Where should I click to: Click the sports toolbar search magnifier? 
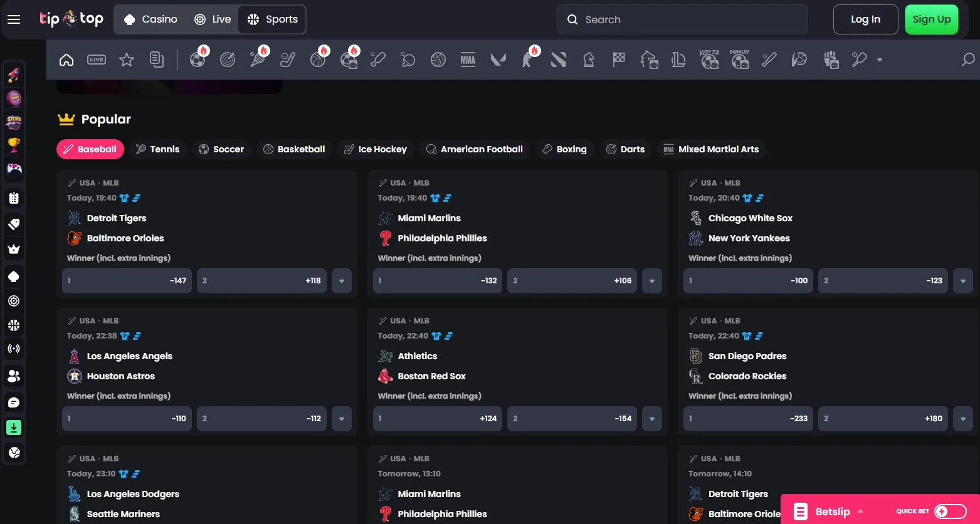coord(968,60)
